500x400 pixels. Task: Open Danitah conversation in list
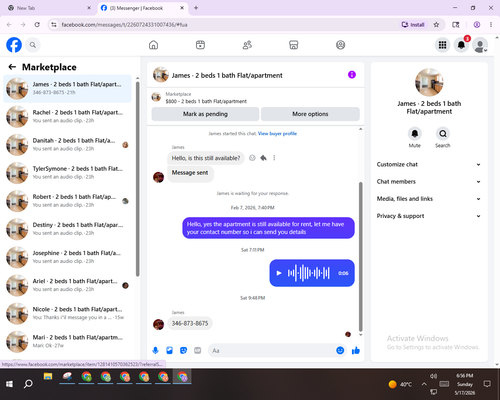67,145
